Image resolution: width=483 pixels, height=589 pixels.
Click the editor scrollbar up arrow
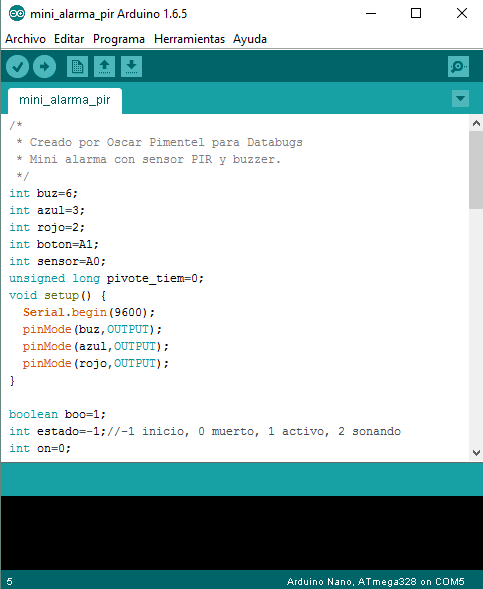(x=476, y=123)
